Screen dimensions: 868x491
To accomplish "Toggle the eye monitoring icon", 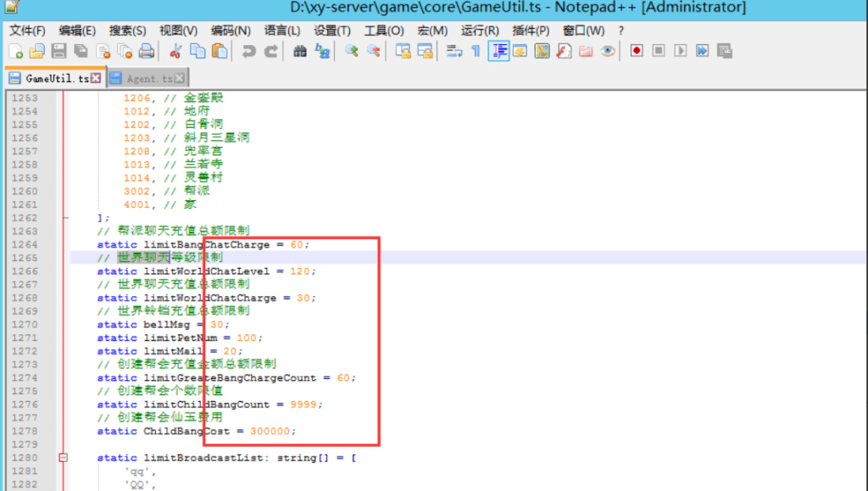I will pyautogui.click(x=608, y=51).
